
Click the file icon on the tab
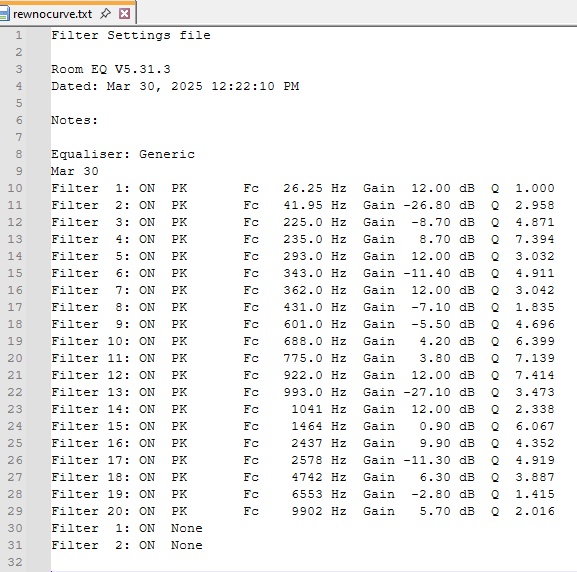4,14
